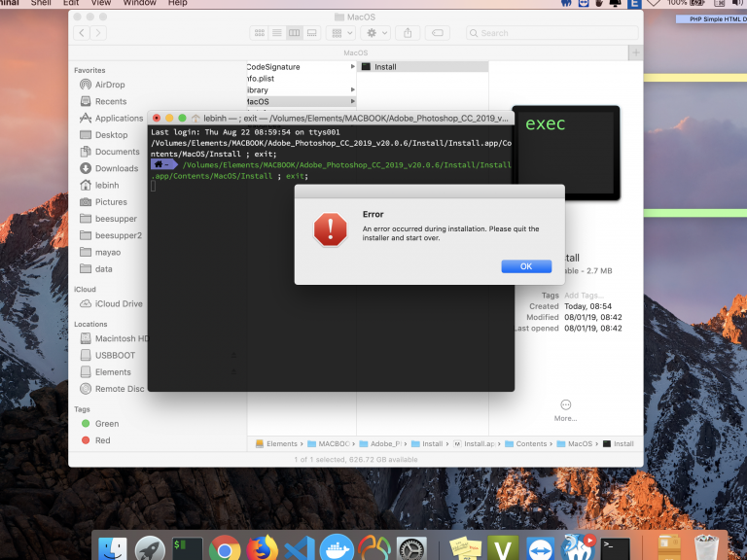Open the View menu in menu bar
The image size is (747, 560).
[101, 3]
